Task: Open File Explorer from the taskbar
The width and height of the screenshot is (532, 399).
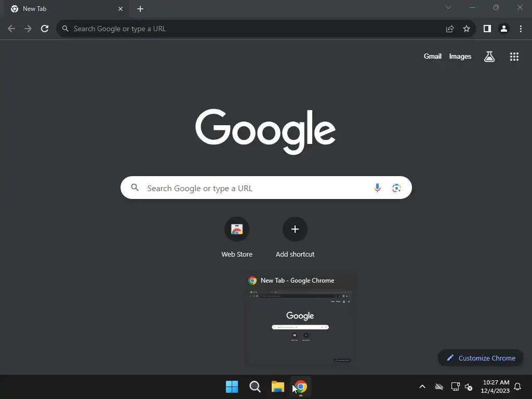Action: [277, 387]
